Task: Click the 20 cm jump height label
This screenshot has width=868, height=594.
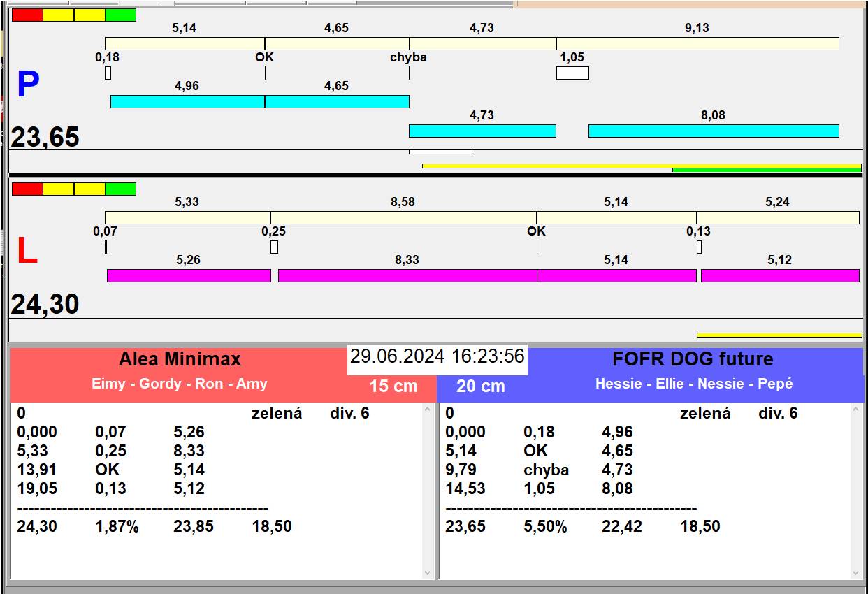Action: pos(481,386)
